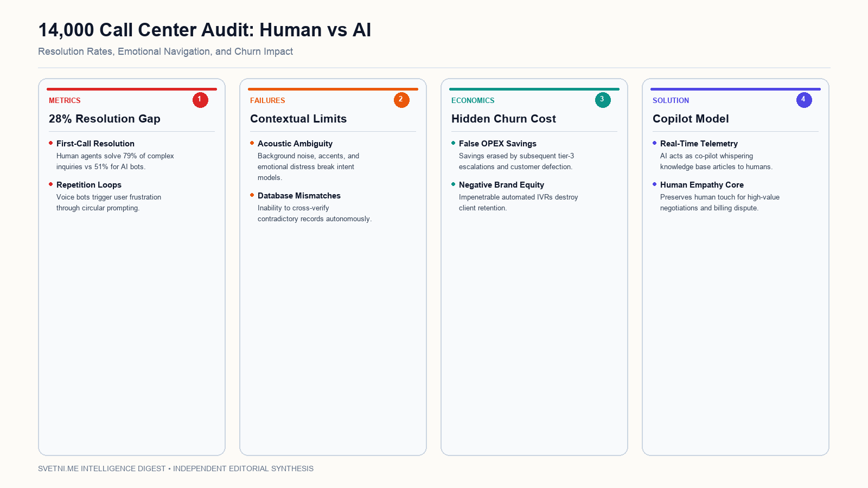This screenshot has height=488, width=868.
Task: Select the 'Hidden Churn Cost' heading
Action: [503, 119]
